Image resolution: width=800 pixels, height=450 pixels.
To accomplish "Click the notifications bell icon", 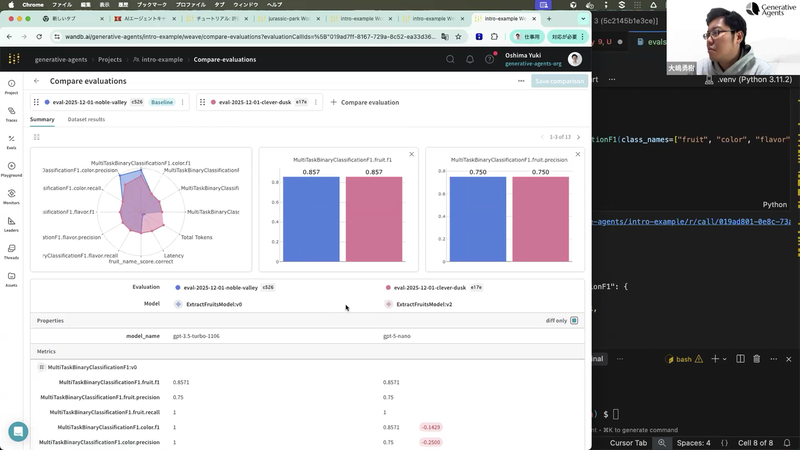I will pos(469,60).
